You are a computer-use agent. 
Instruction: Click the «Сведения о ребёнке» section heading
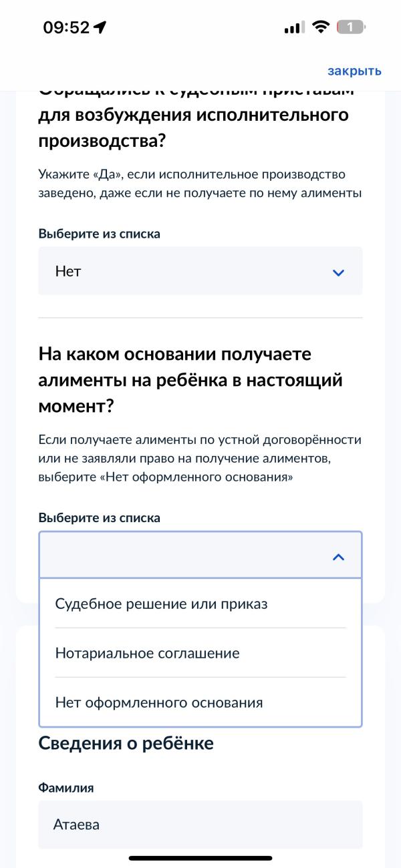click(126, 742)
